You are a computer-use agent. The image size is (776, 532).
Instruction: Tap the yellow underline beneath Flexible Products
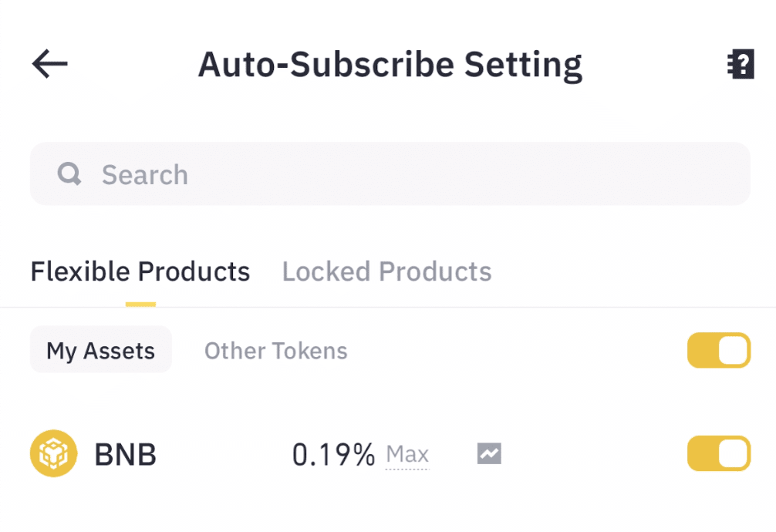pos(140,304)
